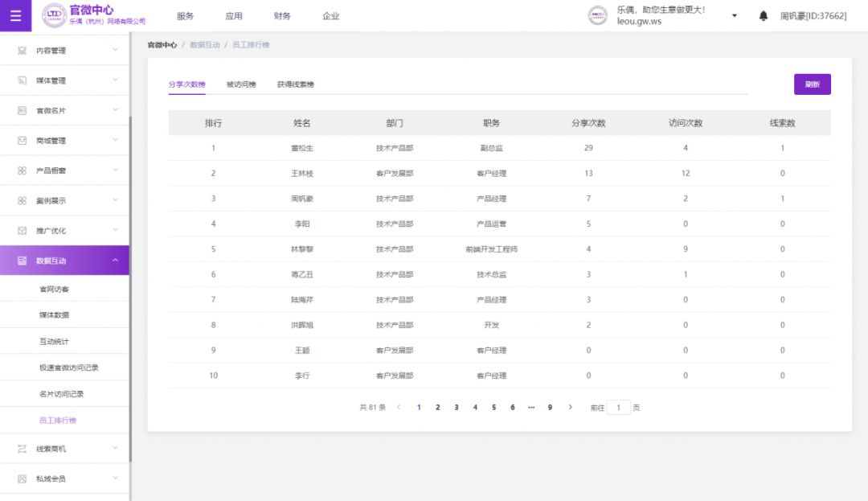The image size is (868, 501).
Task: Open 互动统计 in the sidebar
Action: click(54, 342)
